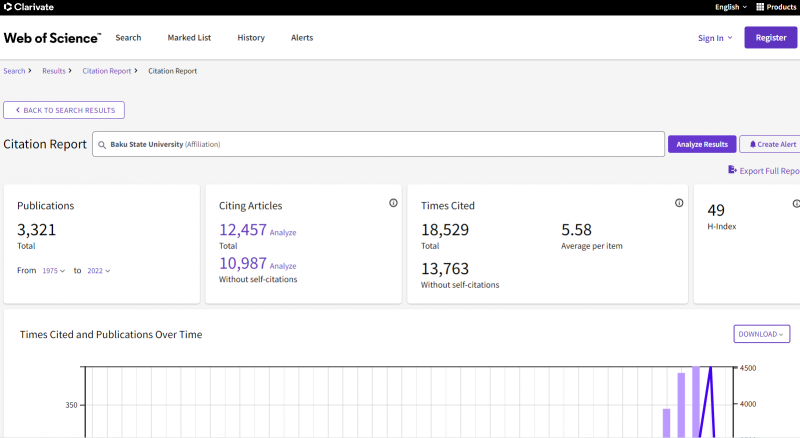
Task: Open the Marked List menu item
Action: 189,38
